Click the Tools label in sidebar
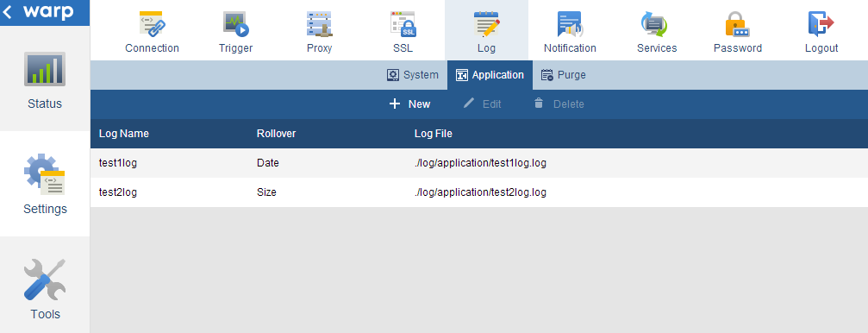This screenshot has height=333, width=868. tap(45, 314)
